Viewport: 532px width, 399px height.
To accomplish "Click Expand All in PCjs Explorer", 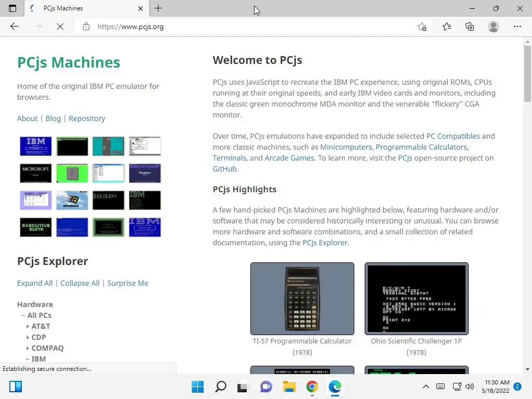I will (35, 283).
